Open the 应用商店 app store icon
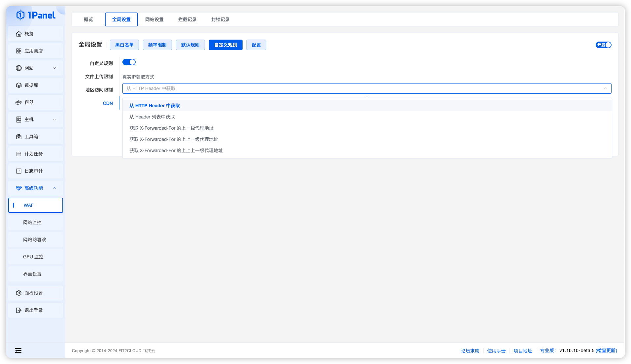The image size is (631, 364). tap(18, 50)
